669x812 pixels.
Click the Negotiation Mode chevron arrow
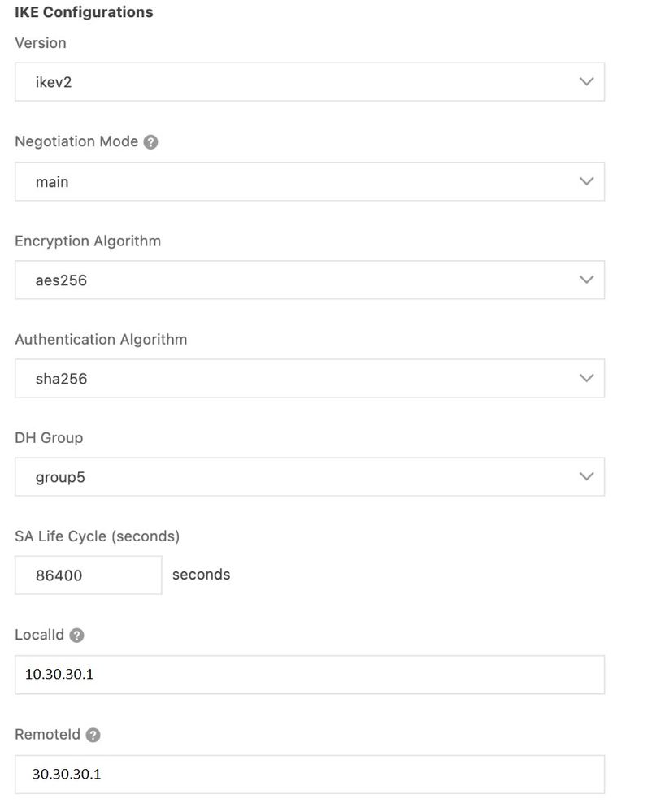pyautogui.click(x=587, y=181)
